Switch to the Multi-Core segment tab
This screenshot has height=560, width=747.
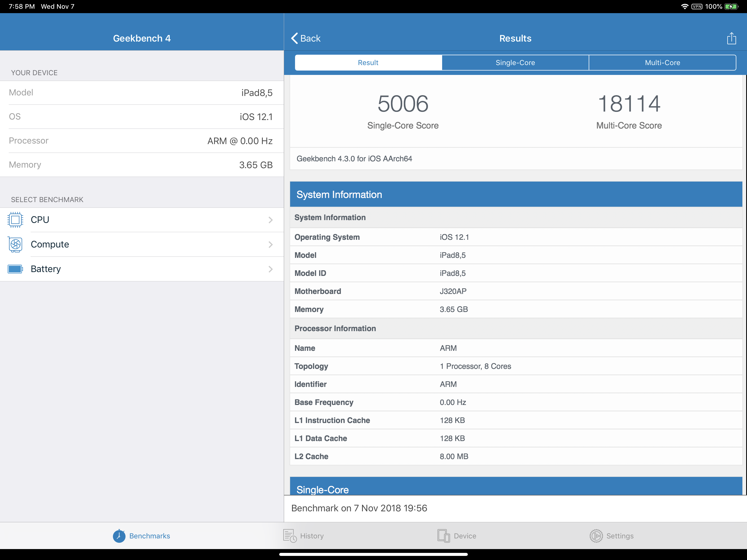coord(662,63)
